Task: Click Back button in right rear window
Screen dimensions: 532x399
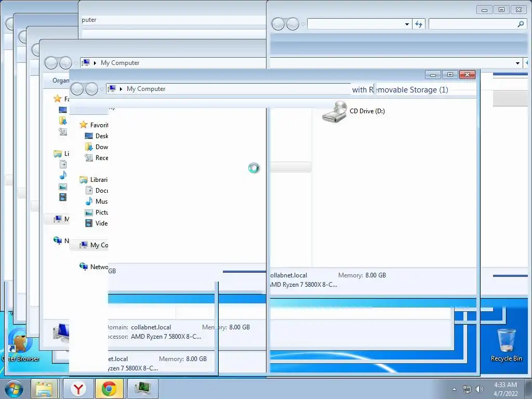Action: coord(278,24)
